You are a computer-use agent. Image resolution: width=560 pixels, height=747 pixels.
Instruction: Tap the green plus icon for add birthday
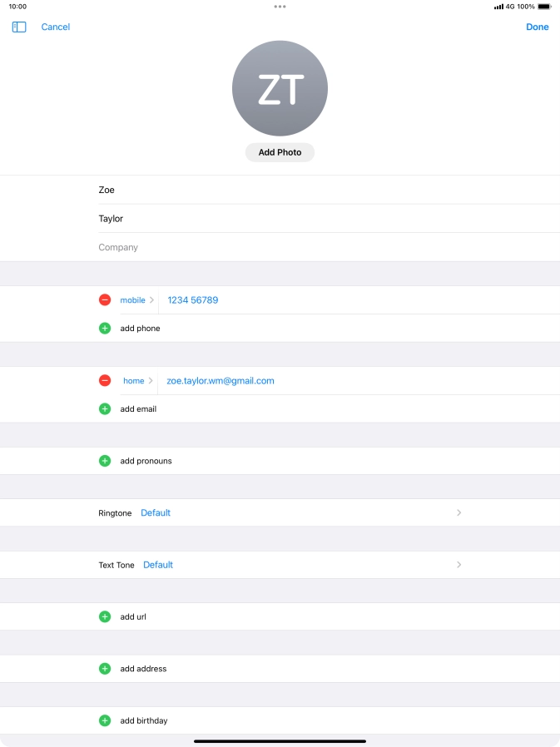click(x=105, y=721)
